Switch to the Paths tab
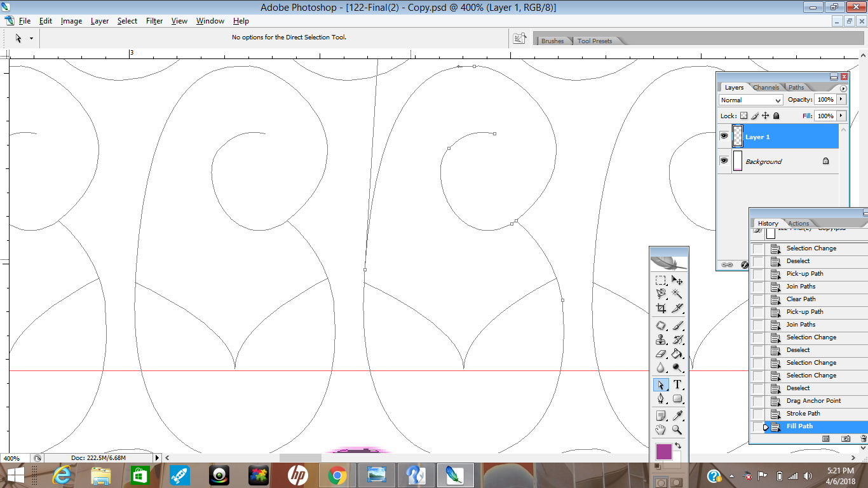Viewport: 868px width, 488px height. (x=796, y=88)
